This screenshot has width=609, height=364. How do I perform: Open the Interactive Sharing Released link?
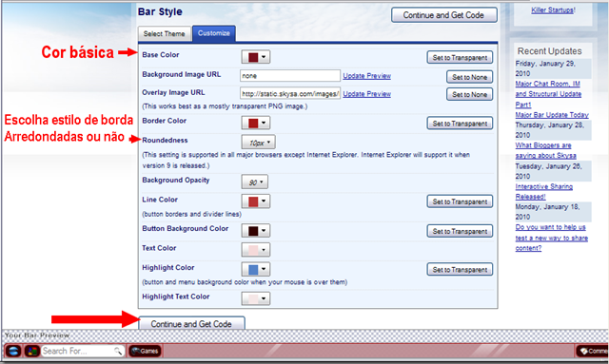[543, 191]
